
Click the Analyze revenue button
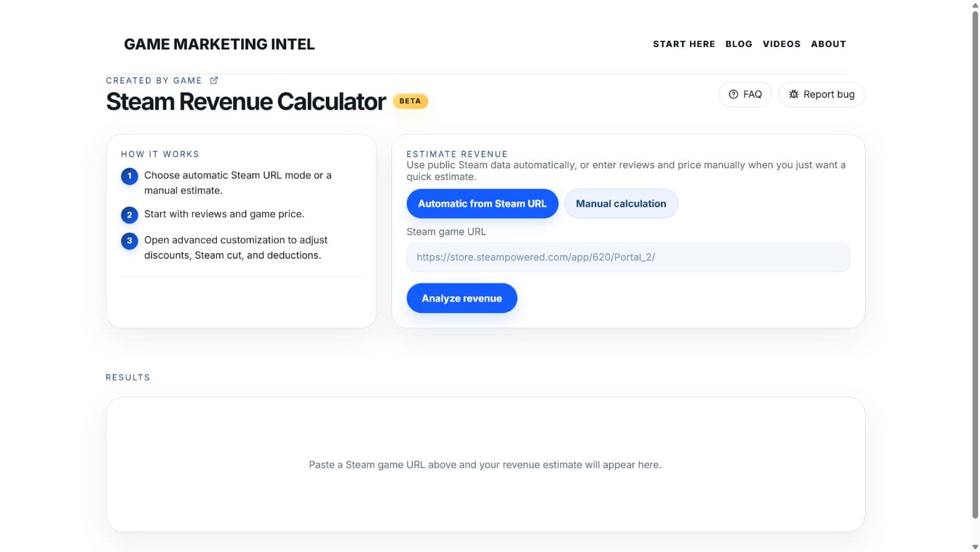462,298
